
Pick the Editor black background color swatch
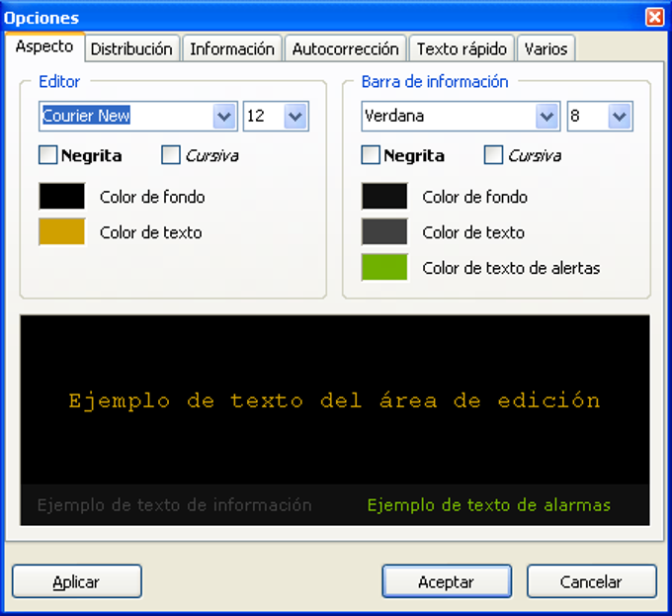click(62, 197)
